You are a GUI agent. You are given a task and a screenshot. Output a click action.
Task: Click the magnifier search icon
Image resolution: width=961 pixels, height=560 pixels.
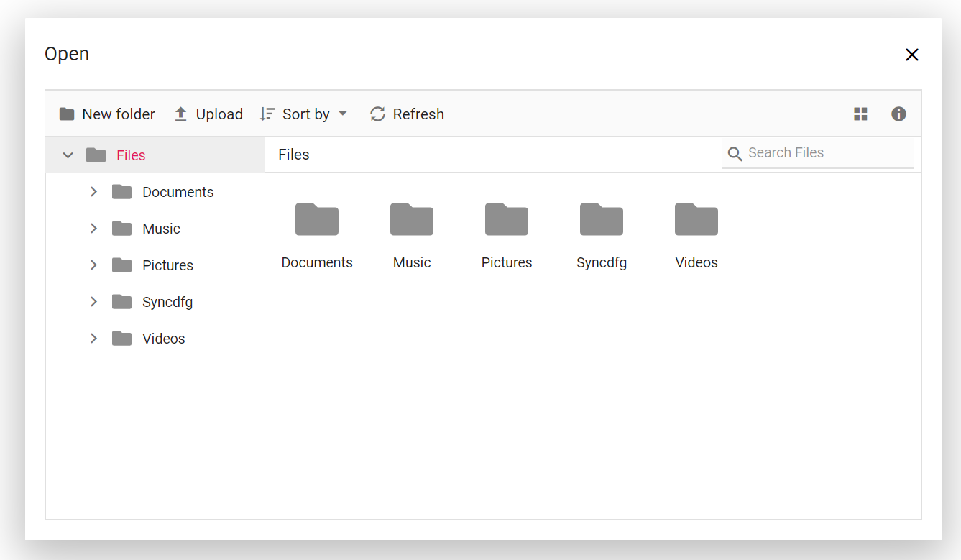tap(735, 154)
